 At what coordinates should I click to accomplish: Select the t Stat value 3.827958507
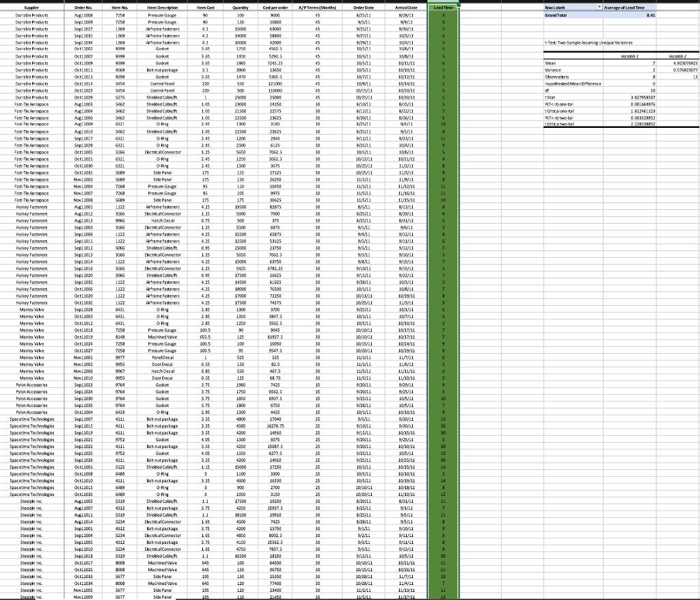coord(643,97)
